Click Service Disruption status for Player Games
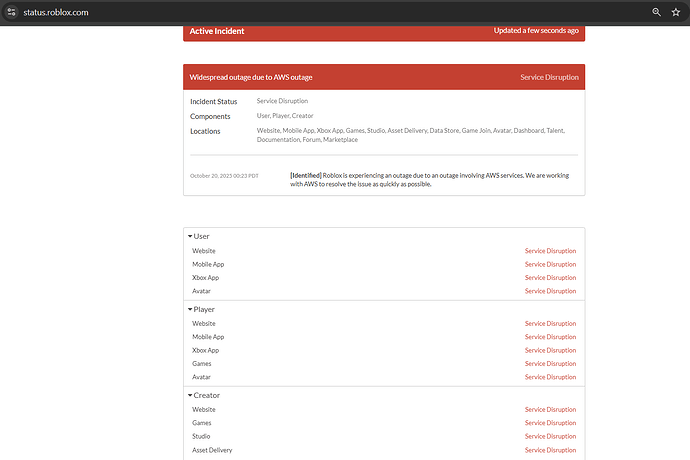Image resolution: width=690 pixels, height=460 pixels. tap(550, 364)
